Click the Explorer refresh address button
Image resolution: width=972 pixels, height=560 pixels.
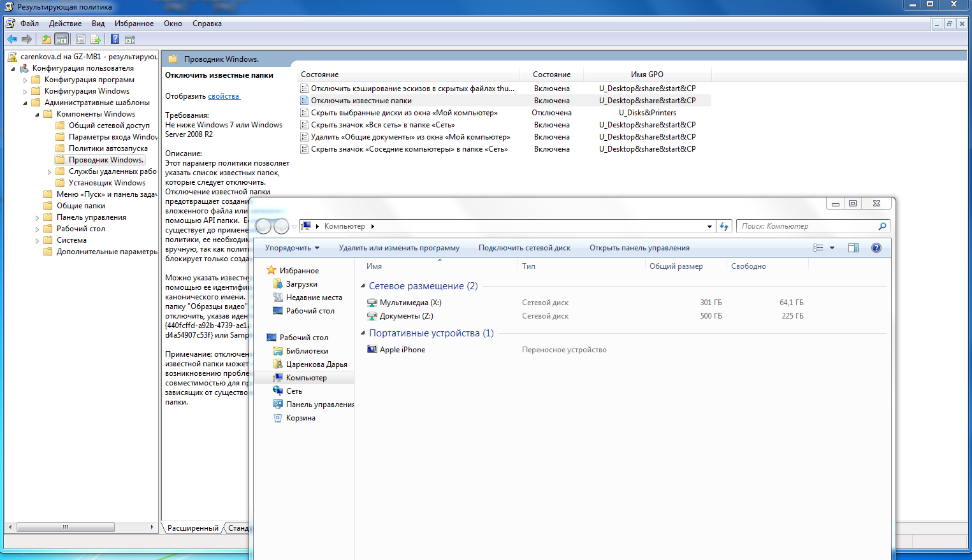point(724,226)
